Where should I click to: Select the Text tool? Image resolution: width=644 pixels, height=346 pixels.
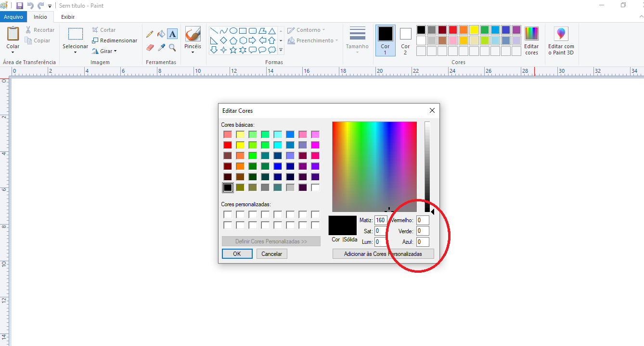click(x=172, y=34)
